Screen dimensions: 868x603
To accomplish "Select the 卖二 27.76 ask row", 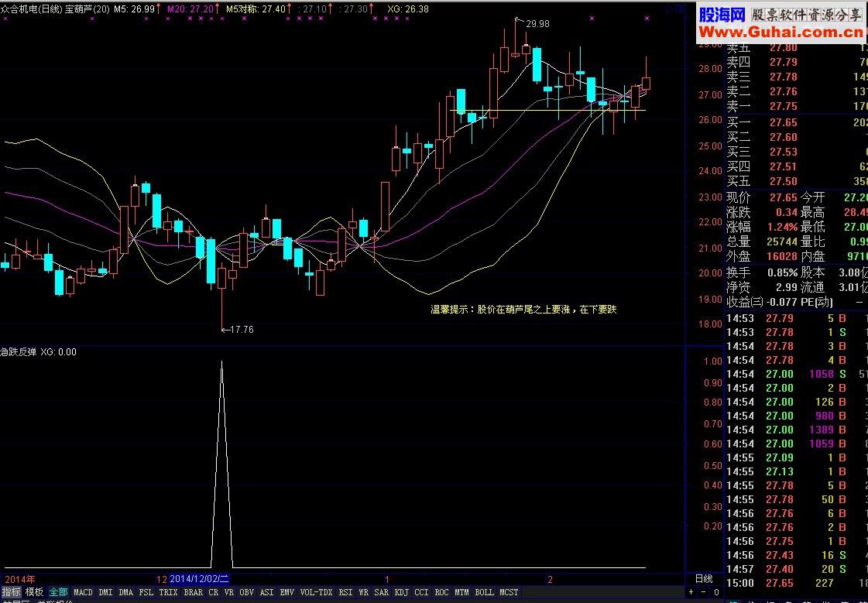I will click(x=797, y=91).
